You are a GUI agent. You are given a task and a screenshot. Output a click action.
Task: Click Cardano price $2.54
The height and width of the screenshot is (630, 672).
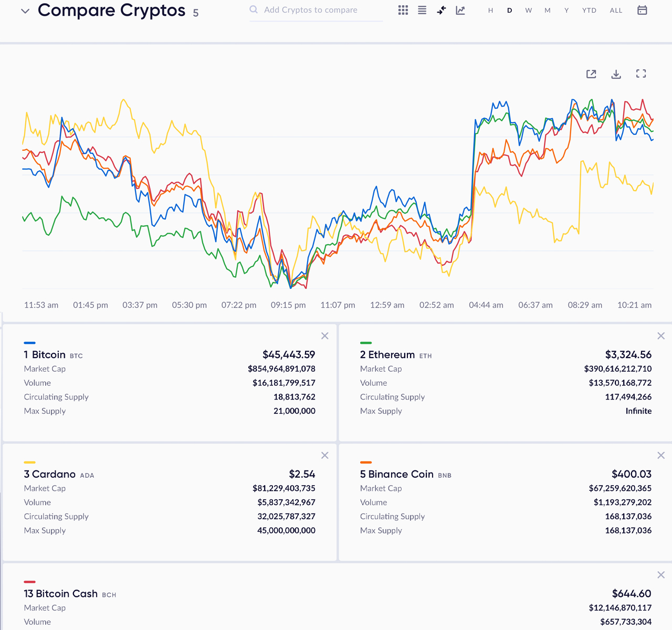pyautogui.click(x=302, y=474)
